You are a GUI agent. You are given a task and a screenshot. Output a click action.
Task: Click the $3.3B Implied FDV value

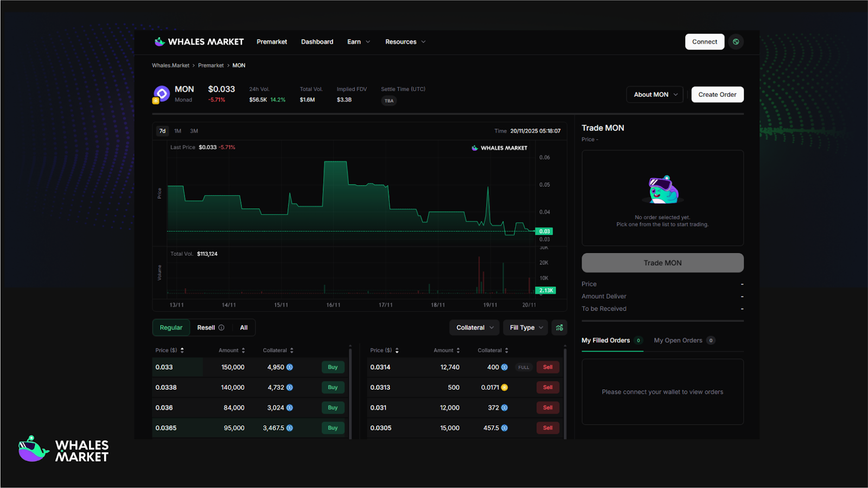(x=344, y=100)
